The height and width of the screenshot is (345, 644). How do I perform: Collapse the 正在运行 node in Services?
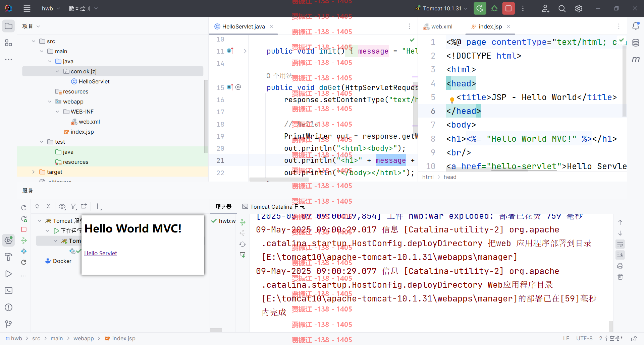pos(47,231)
